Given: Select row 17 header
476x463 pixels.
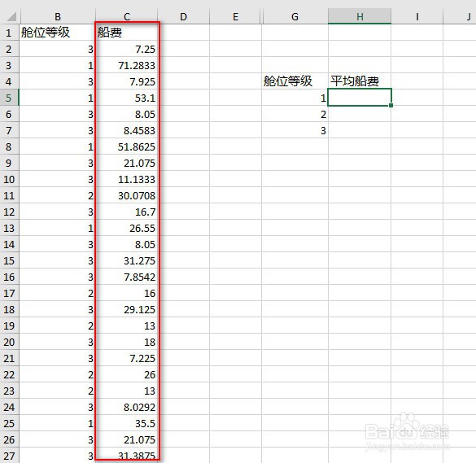Looking at the screenshot, I should point(9,293).
